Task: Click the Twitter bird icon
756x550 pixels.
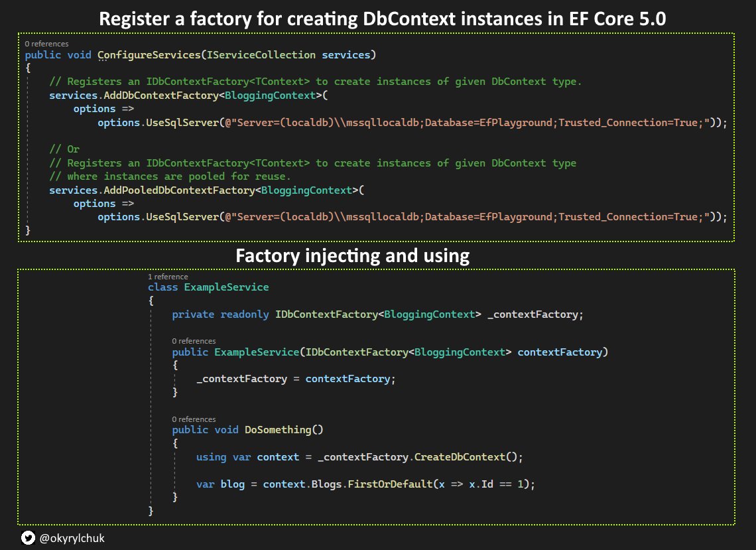Action: click(x=28, y=537)
